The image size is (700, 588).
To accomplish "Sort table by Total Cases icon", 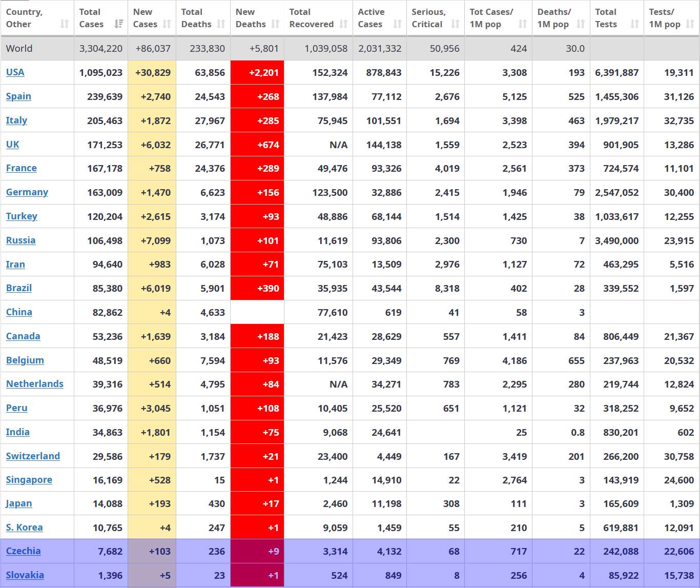I will (x=118, y=24).
